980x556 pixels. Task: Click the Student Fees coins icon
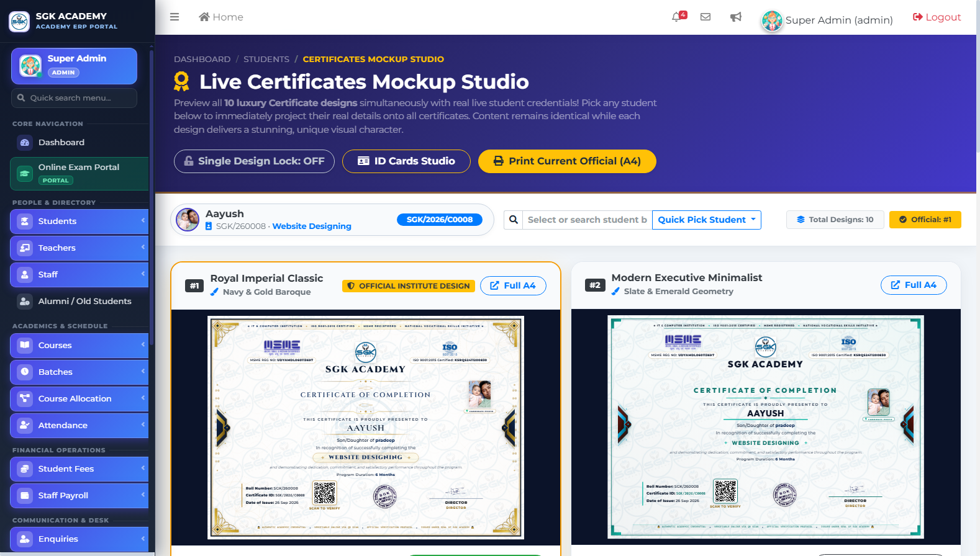(25, 469)
